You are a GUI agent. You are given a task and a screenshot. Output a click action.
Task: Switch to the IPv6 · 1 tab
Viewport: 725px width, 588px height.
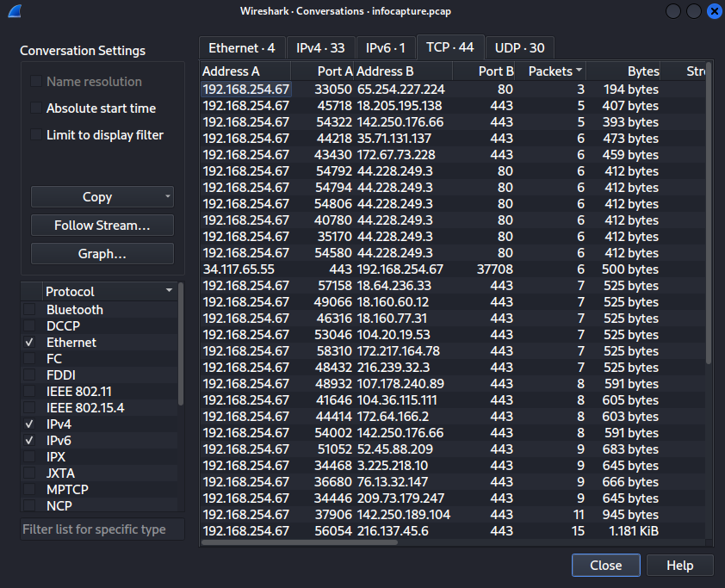(x=386, y=47)
